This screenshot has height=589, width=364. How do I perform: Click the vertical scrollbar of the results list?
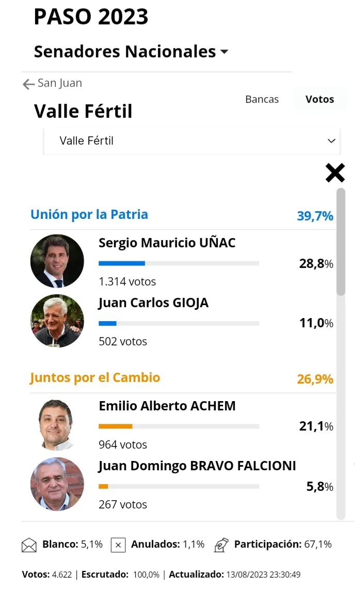341,243
